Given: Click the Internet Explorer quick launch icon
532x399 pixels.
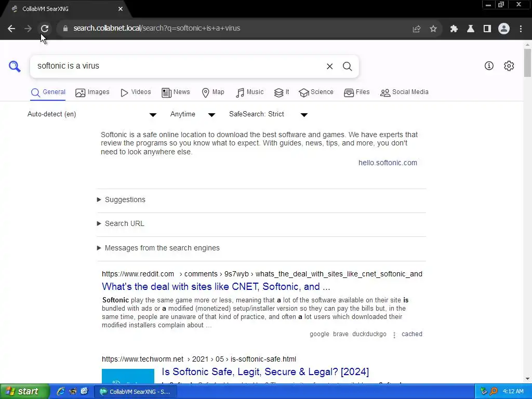Looking at the screenshot, I should [x=61, y=391].
